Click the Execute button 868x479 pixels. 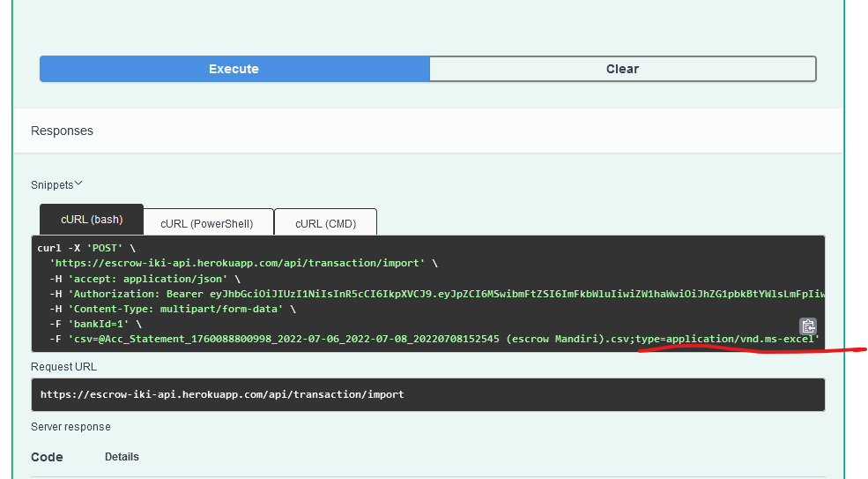234,69
